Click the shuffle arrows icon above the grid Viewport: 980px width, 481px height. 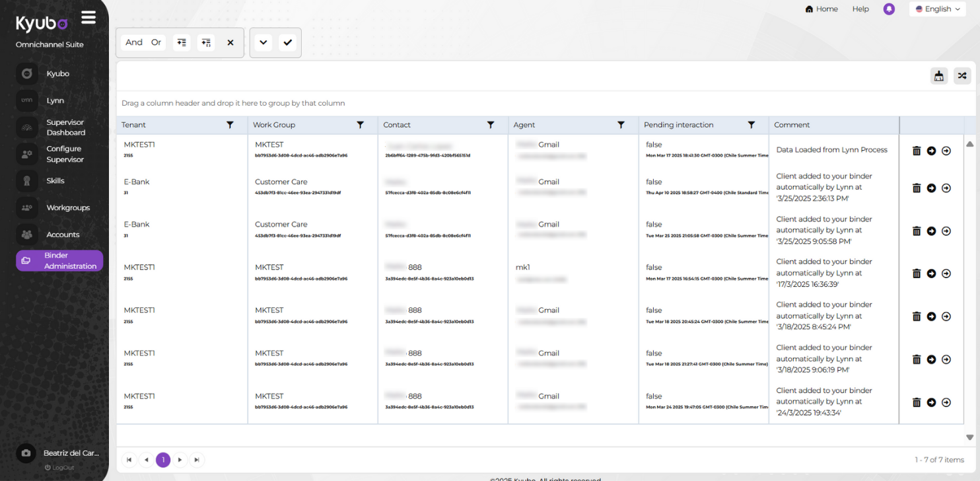pos(962,76)
